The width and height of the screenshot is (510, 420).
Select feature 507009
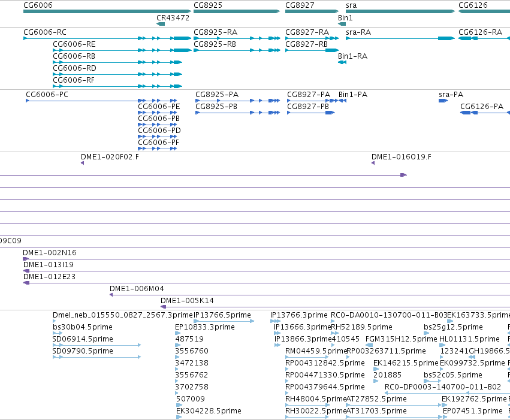tap(179, 405)
